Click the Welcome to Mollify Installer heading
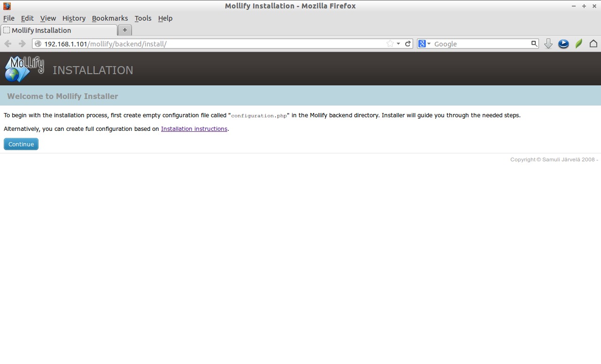This screenshot has height=364, width=601. [x=62, y=96]
